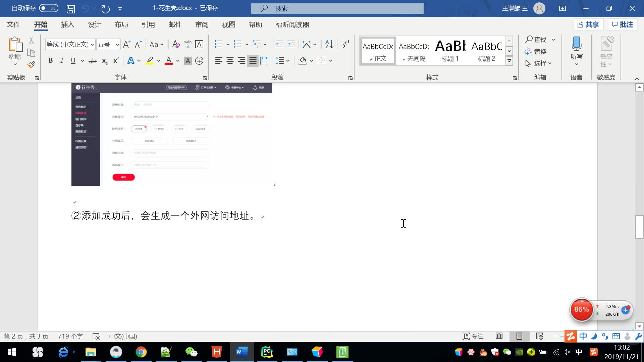Open WeChat from the taskbar
The height and width of the screenshot is (362, 644).
[191, 352]
